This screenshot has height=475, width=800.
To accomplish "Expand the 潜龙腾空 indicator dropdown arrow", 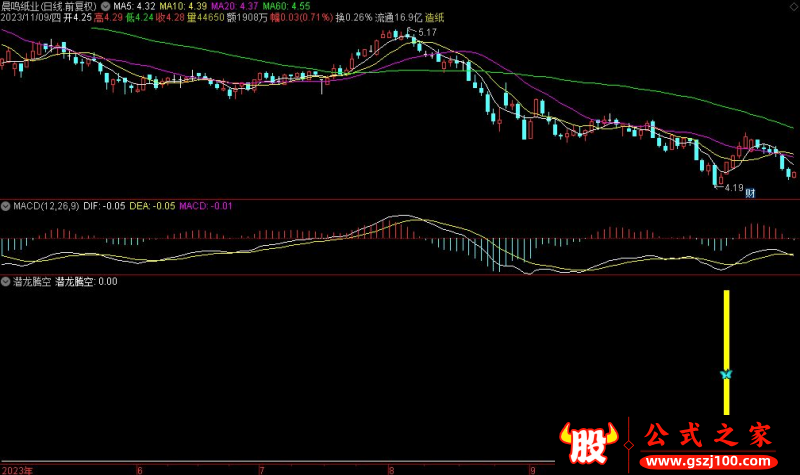I will coord(6,282).
